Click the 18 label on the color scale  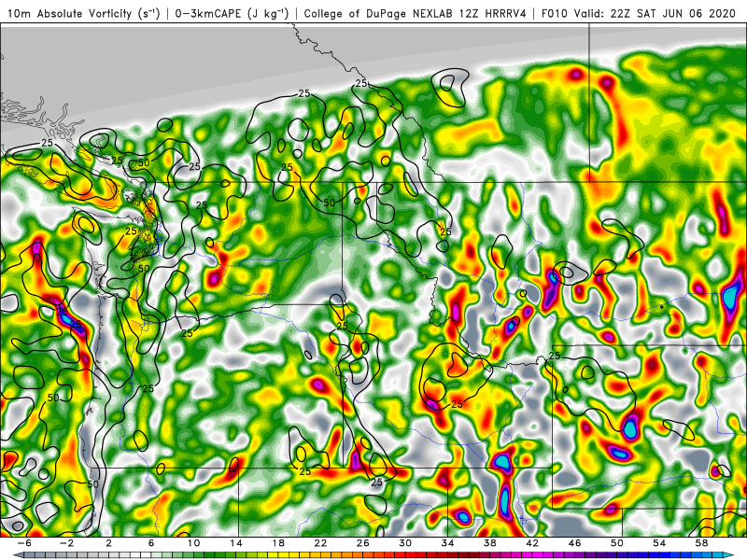tap(278, 543)
